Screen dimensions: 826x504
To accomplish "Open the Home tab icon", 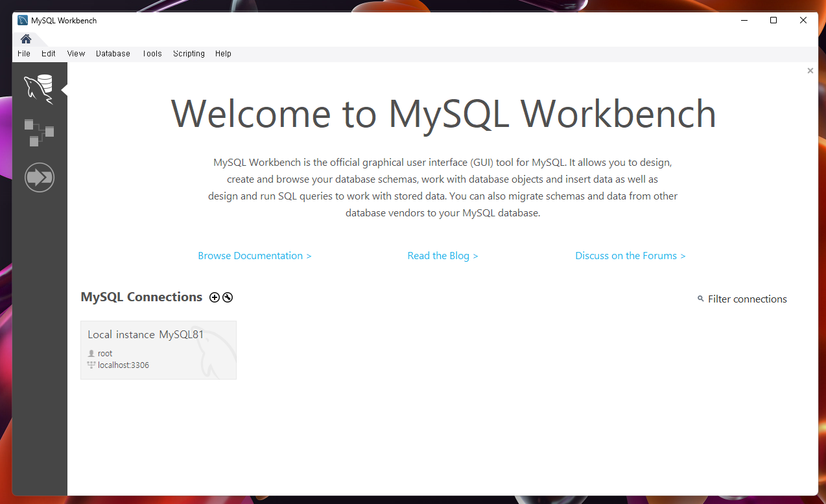I will click(x=26, y=39).
